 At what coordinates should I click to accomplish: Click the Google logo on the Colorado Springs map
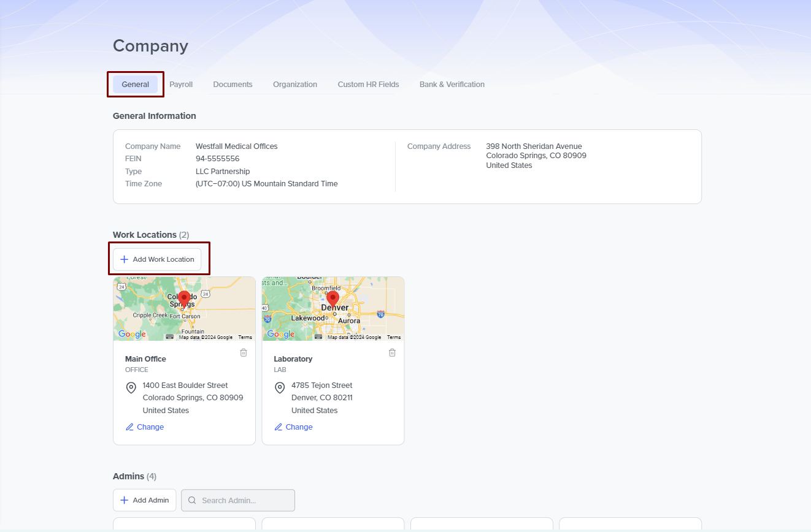(132, 334)
